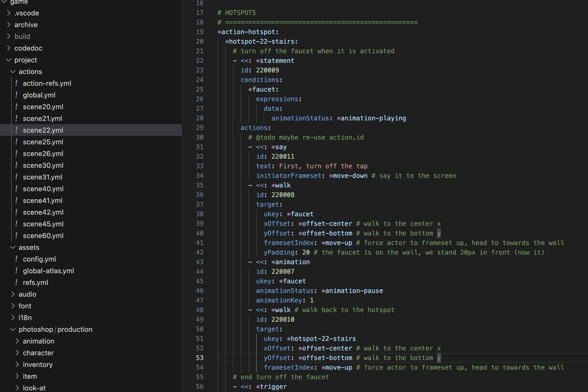The image size is (588, 392).
Task: Click '*animation' on line 43
Action: tap(291, 262)
